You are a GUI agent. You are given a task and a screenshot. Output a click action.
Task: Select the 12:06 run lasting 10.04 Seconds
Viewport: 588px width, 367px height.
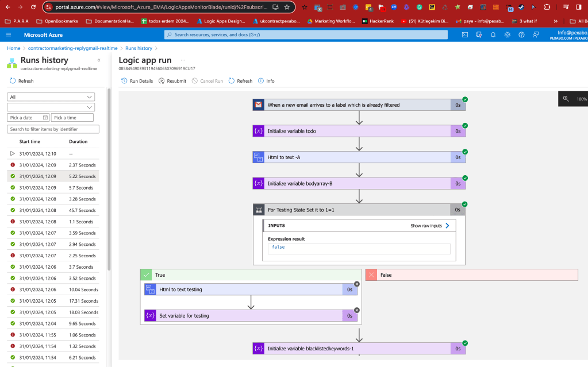tap(53, 290)
